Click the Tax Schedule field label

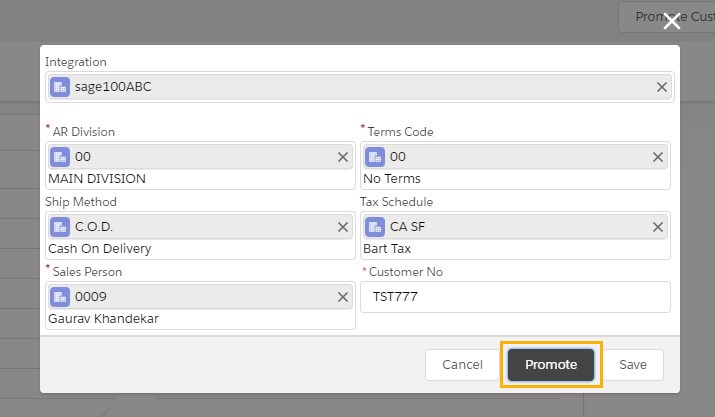tap(396, 202)
